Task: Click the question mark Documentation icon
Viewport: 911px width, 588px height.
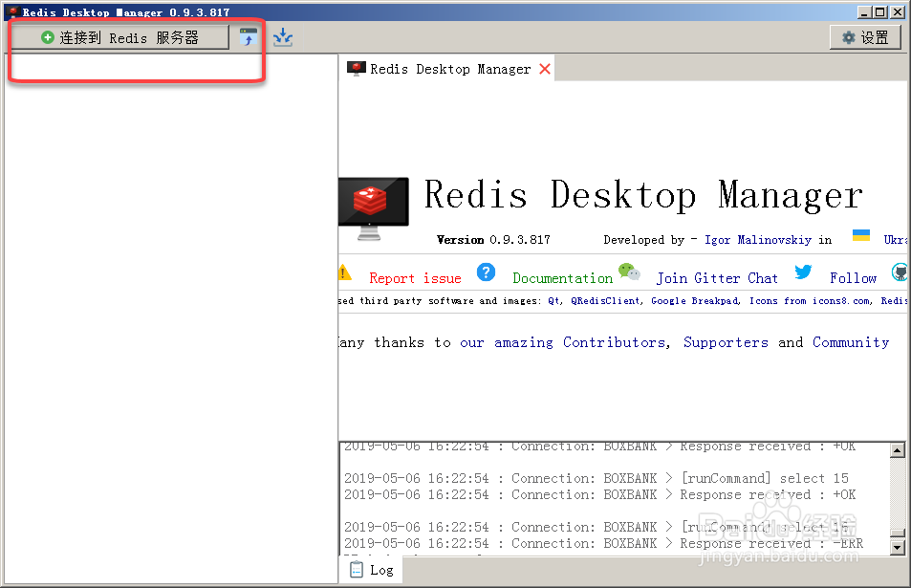Action: pos(487,272)
